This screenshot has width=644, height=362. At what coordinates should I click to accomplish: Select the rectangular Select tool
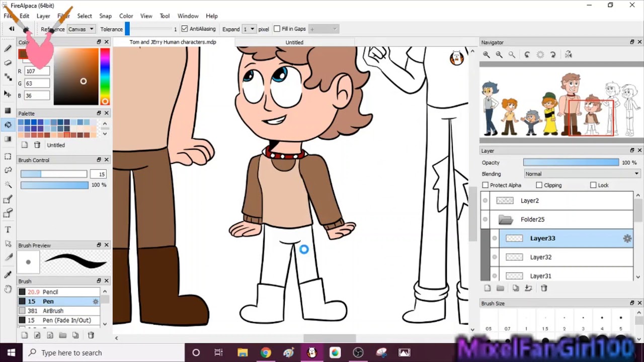pos(8,156)
